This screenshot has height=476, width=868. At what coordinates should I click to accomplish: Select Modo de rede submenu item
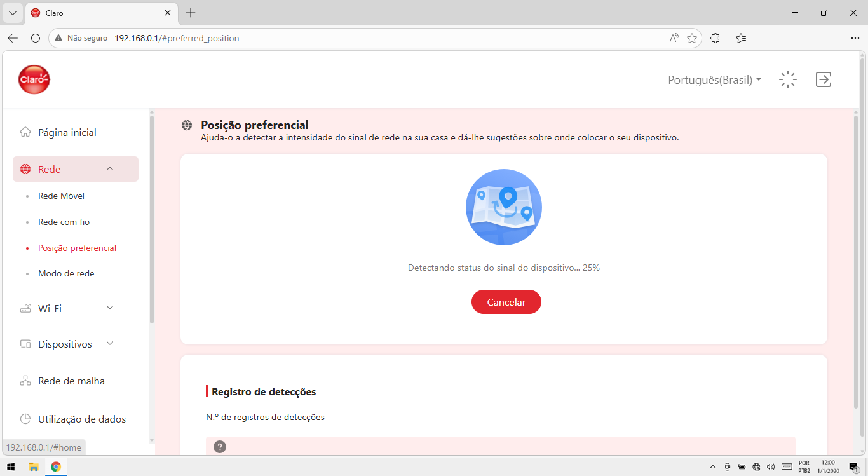click(x=66, y=273)
